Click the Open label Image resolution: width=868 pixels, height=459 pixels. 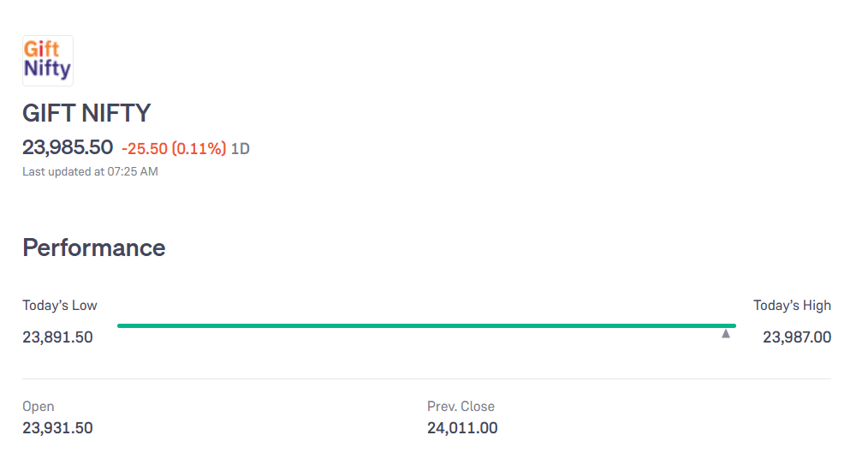click(x=39, y=407)
